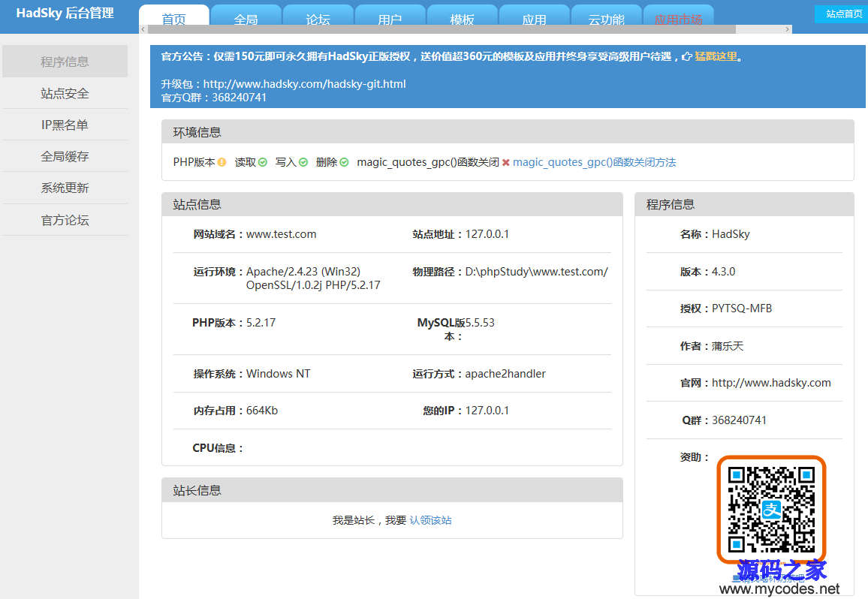The height and width of the screenshot is (599, 868).
Task: Open the 应用 tab
Action: coord(534,17)
